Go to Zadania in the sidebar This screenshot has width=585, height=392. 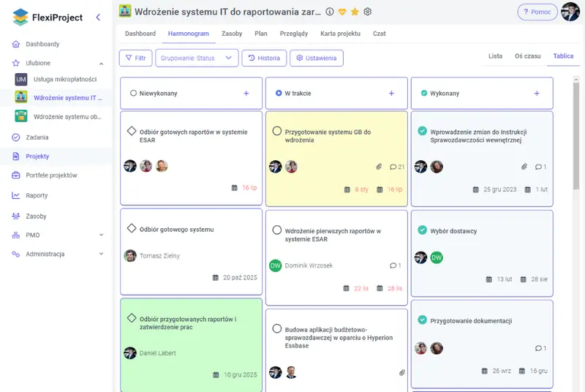37,137
